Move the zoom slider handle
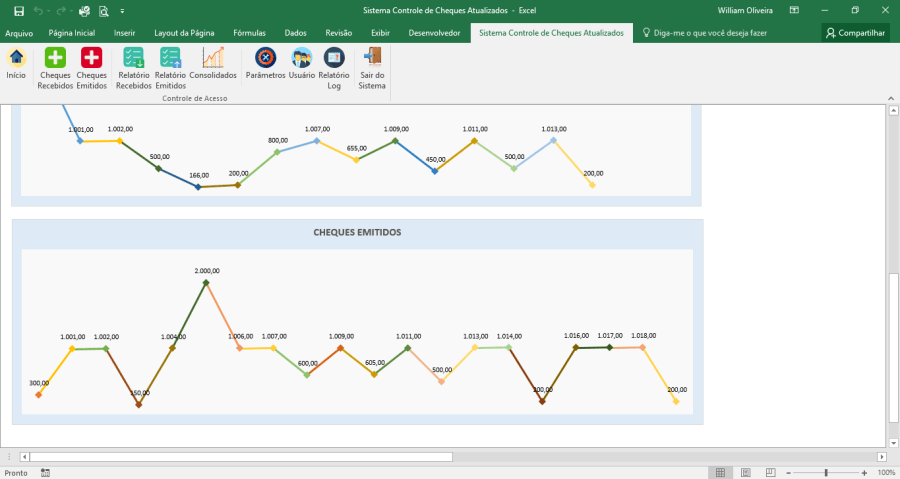The width and height of the screenshot is (900, 479). click(827, 473)
